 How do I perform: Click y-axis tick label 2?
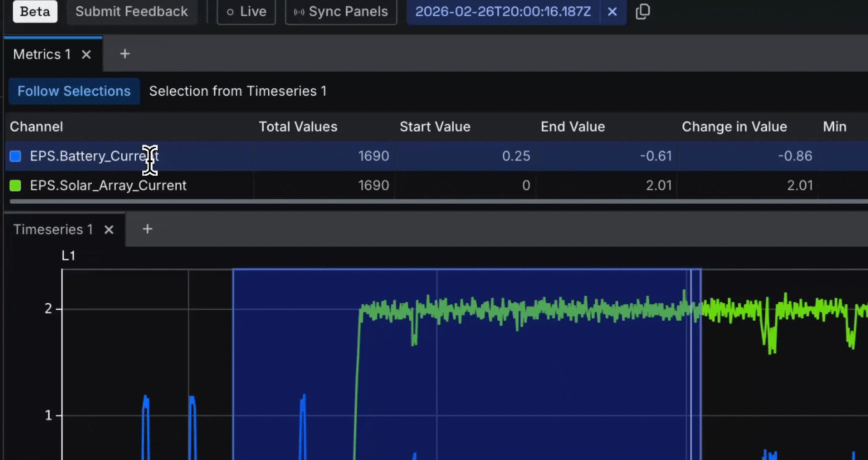pyautogui.click(x=49, y=309)
